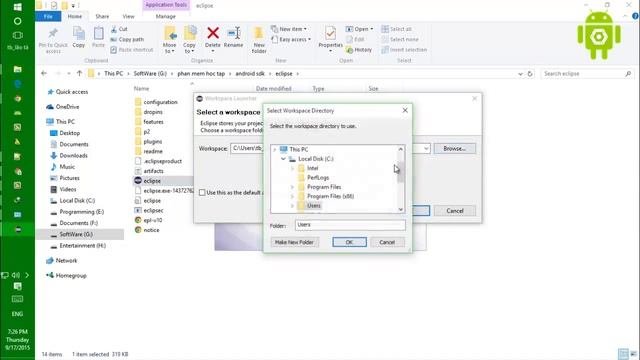Image resolution: width=640 pixels, height=360 pixels.
Task: Choose Copy path in ribbon
Action: (x=127, y=39)
